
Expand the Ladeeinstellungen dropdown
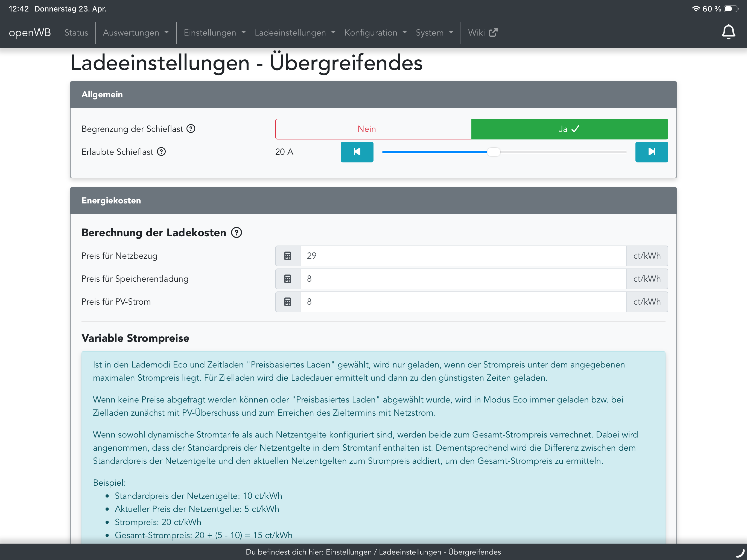tap(295, 33)
